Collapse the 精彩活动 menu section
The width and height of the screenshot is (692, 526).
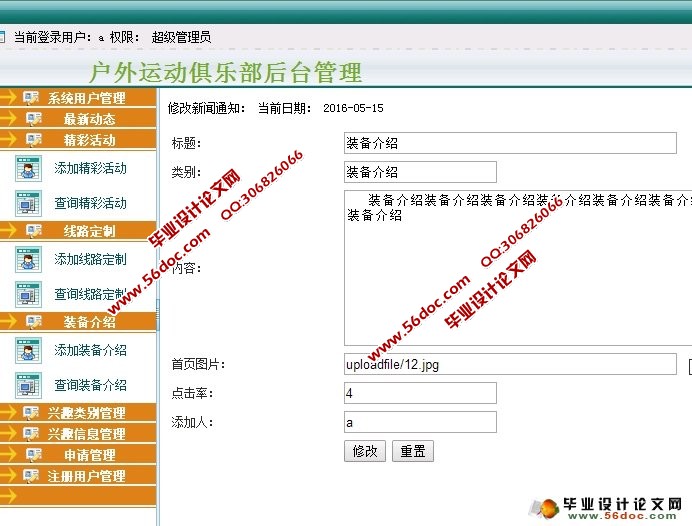click(x=89, y=140)
